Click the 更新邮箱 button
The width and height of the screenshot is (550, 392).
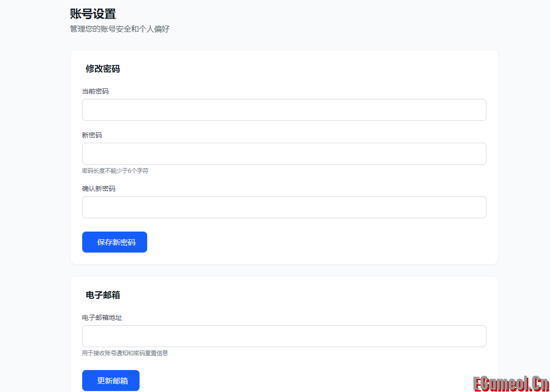click(110, 381)
